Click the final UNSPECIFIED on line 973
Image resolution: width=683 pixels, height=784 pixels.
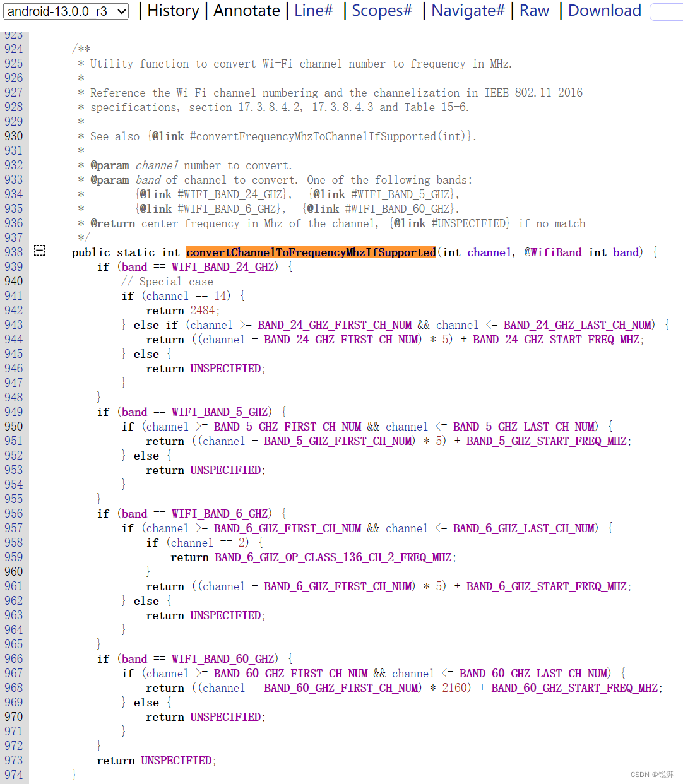point(176,761)
